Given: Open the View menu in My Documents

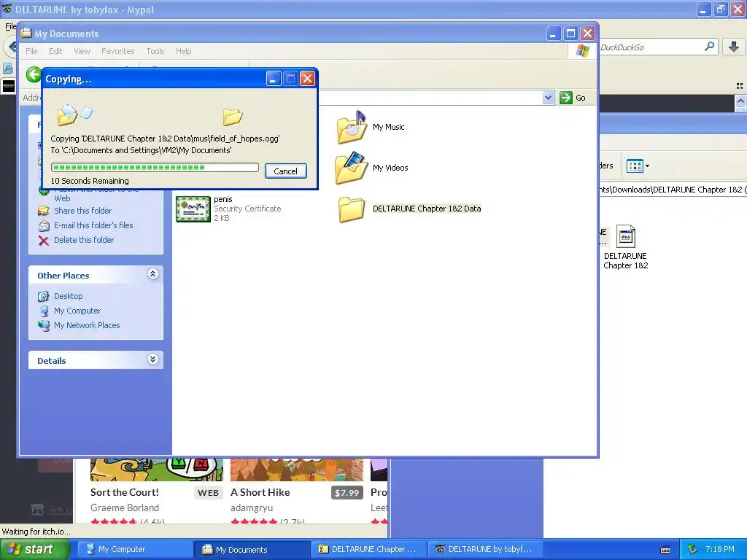Looking at the screenshot, I should tap(82, 51).
